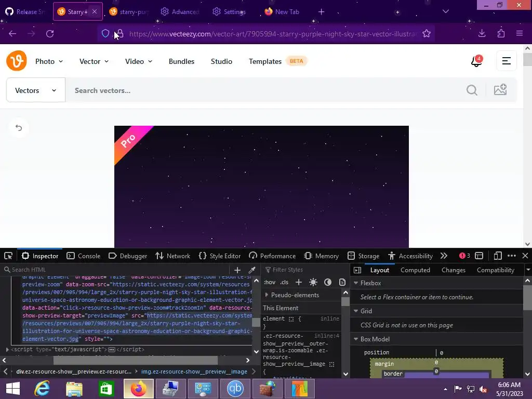
Task: Open the starry night preview image
Action: coord(261,187)
